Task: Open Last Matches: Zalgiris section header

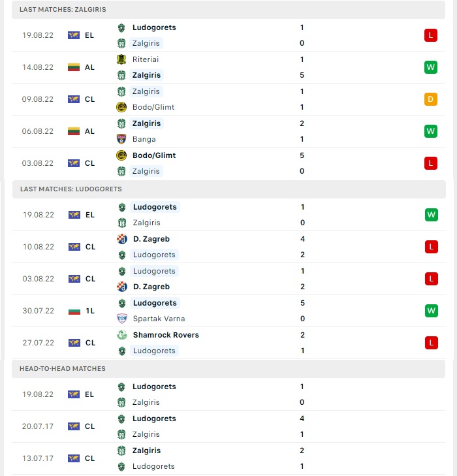Action: coord(228,10)
